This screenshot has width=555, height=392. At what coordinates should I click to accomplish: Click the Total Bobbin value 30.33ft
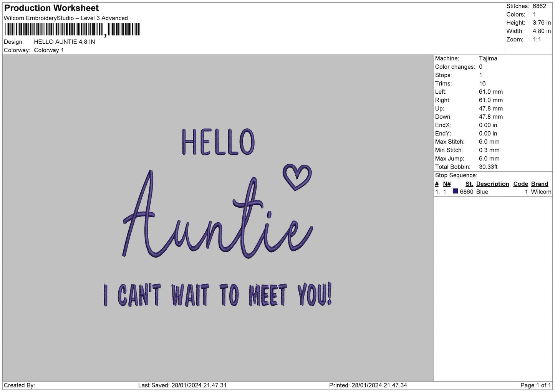coord(488,167)
